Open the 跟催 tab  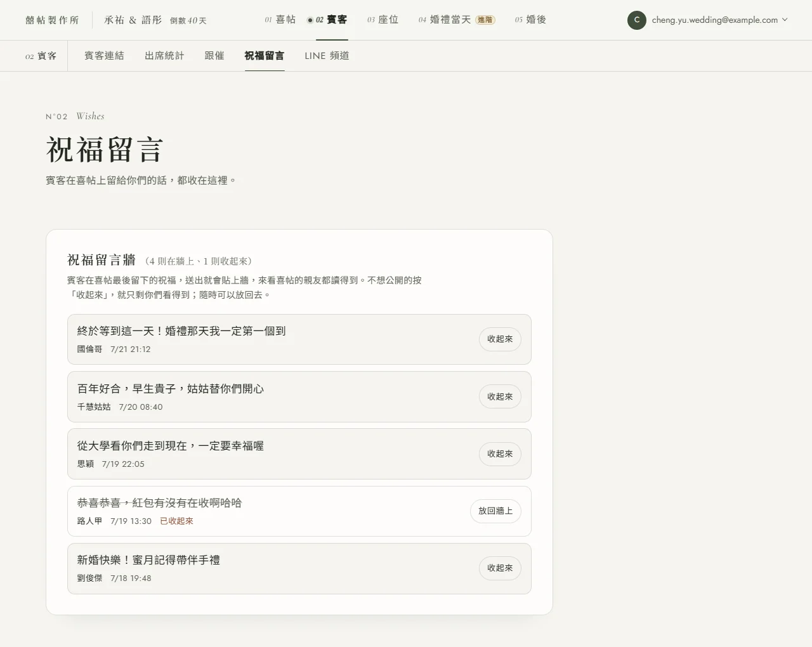tap(214, 56)
